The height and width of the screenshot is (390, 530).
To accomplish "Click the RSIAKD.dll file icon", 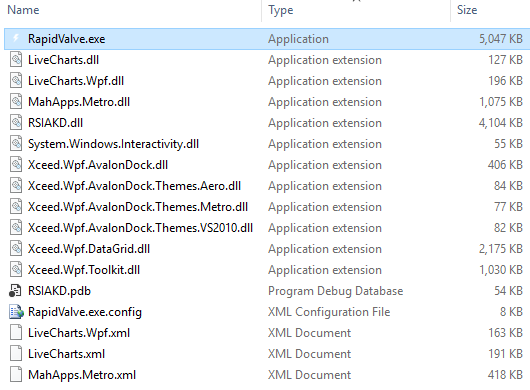I will tap(16, 123).
